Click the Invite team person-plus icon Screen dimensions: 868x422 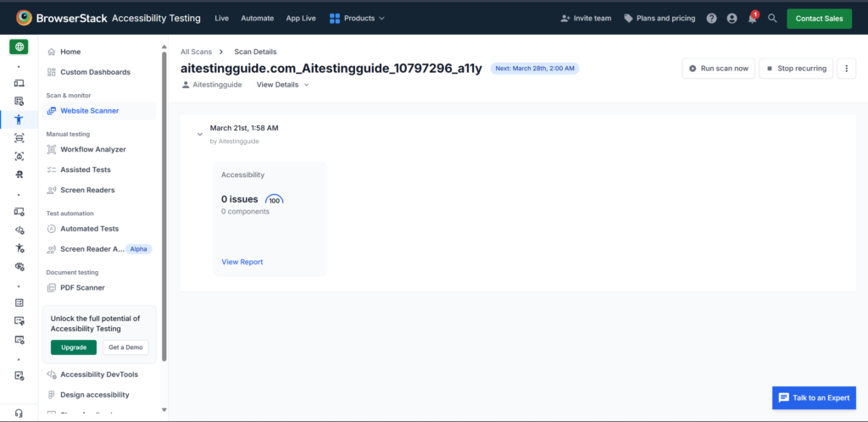pos(565,19)
